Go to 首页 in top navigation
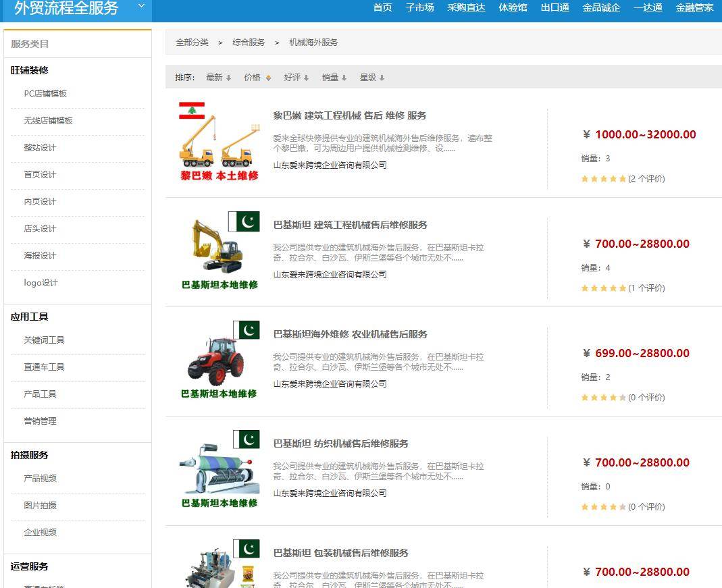Image resolution: width=722 pixels, height=588 pixels. coord(382,7)
